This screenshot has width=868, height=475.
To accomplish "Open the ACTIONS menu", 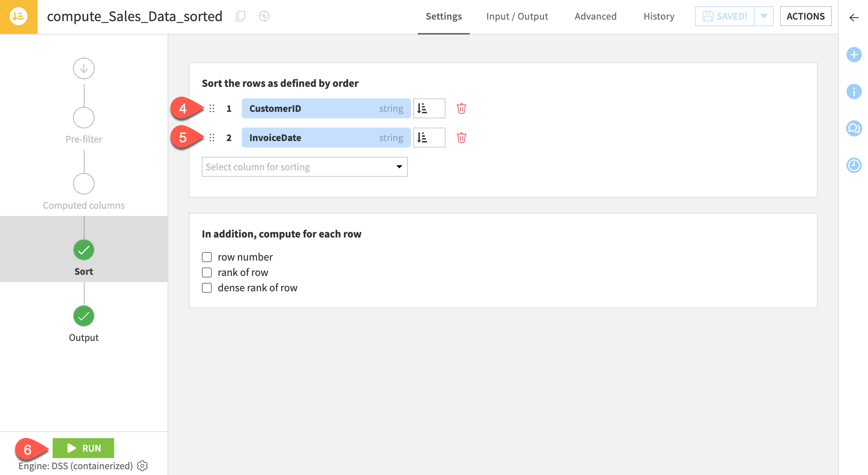I will point(805,16).
